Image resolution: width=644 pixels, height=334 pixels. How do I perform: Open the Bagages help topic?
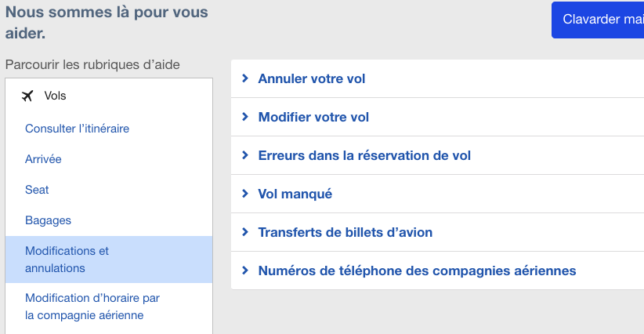click(x=48, y=220)
